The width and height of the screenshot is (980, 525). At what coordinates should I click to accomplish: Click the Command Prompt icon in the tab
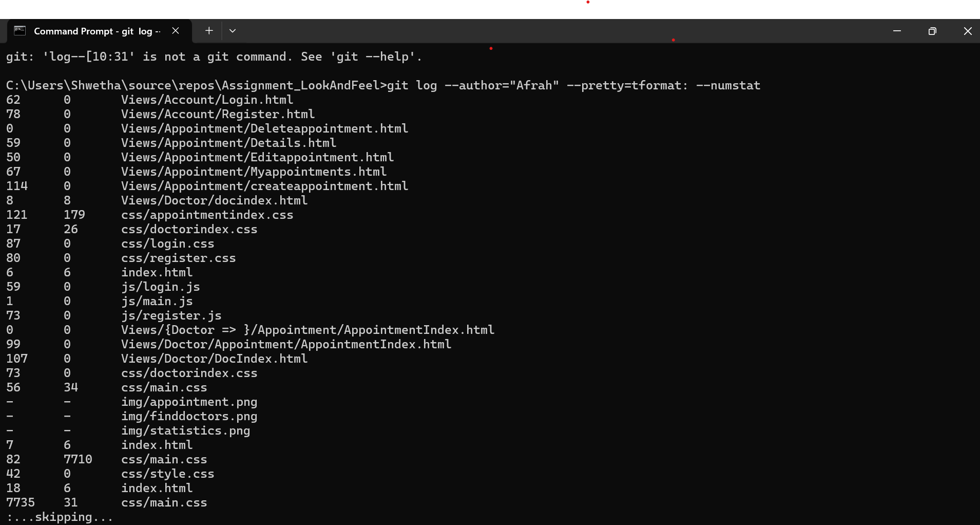coord(20,31)
